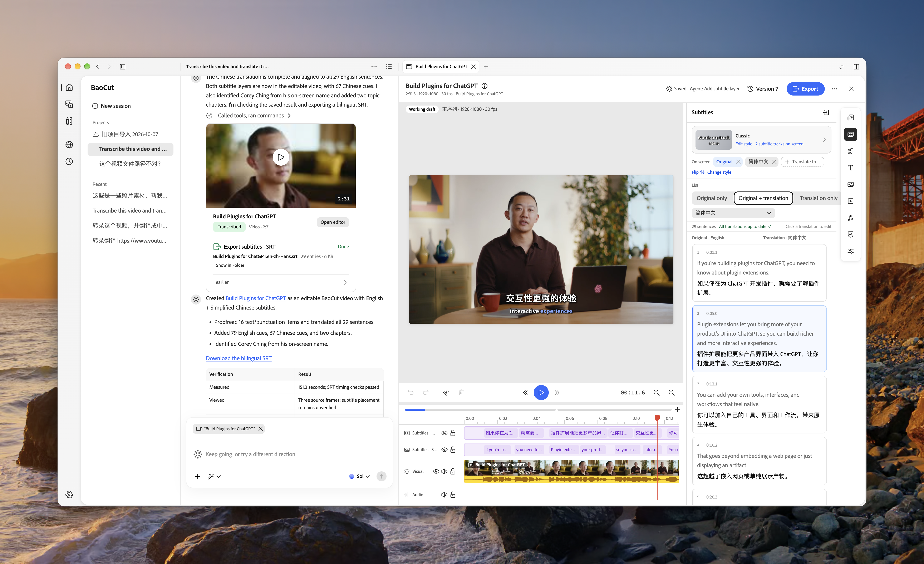Zoom out the timeline

click(x=656, y=393)
